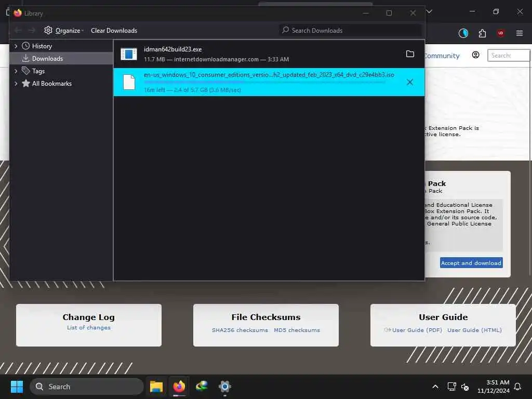Image resolution: width=532 pixels, height=399 pixels.
Task: Open Firefox hamburger application menu
Action: point(520,33)
